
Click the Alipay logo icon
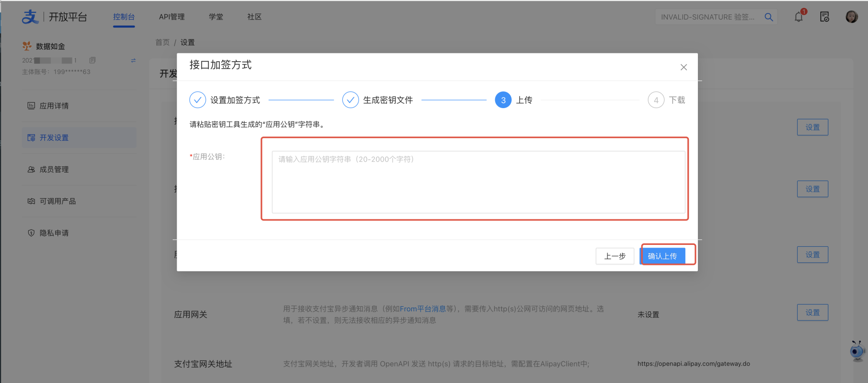[30, 17]
